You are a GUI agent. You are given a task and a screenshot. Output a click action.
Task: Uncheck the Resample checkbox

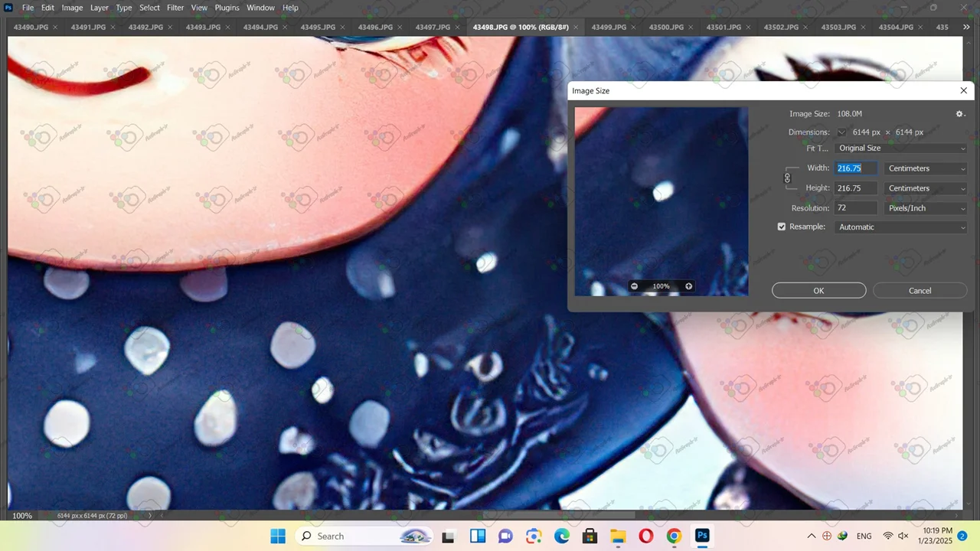click(x=782, y=227)
